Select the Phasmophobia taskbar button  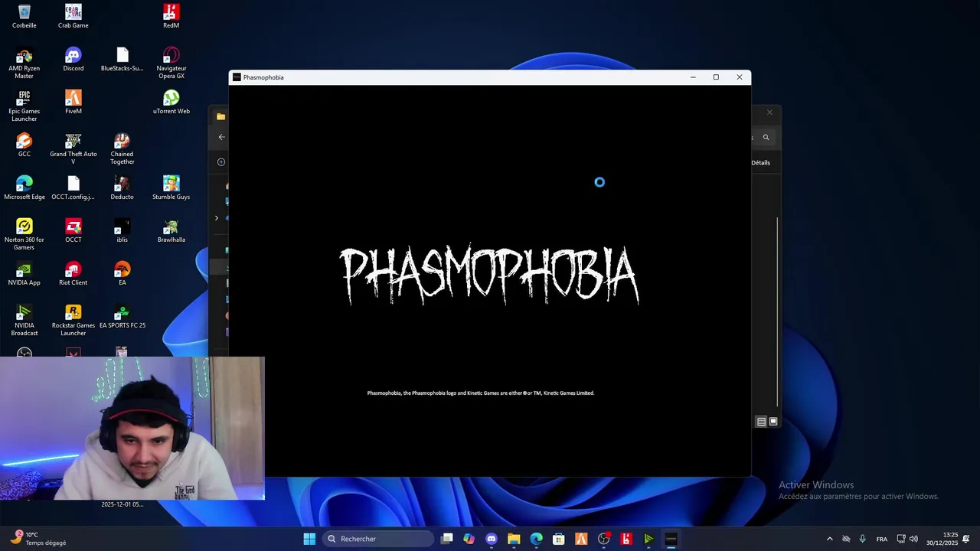[671, 539]
